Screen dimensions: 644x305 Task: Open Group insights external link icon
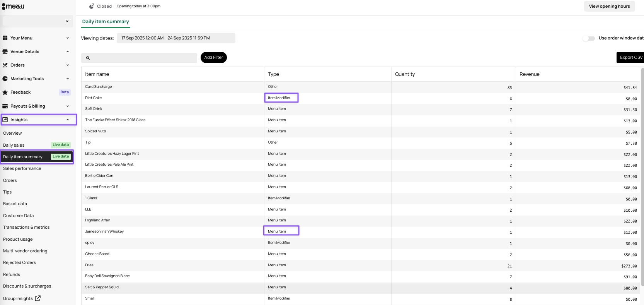pos(38,298)
